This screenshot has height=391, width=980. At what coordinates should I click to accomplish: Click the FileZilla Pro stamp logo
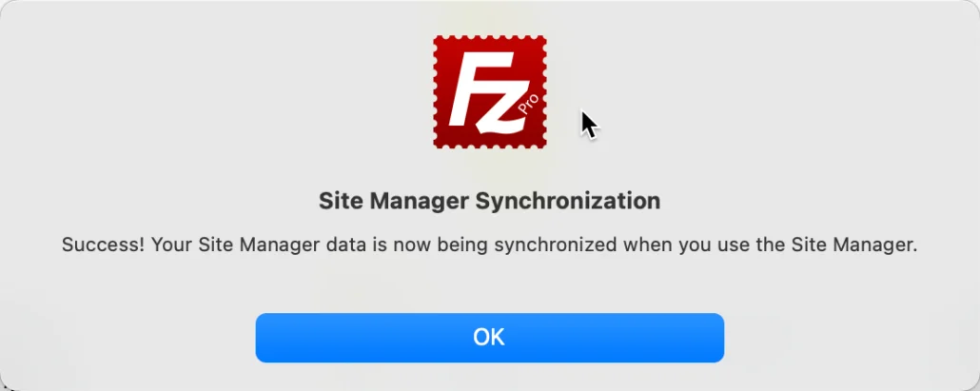pos(490,92)
